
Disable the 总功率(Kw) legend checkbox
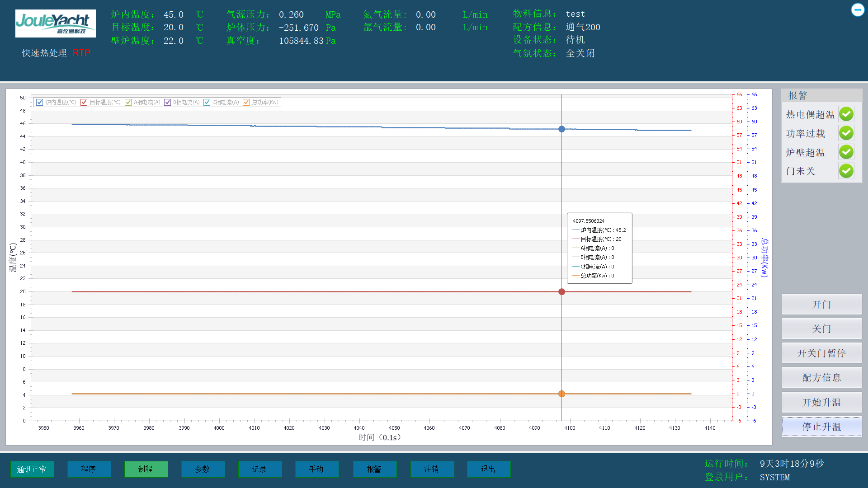click(x=246, y=103)
